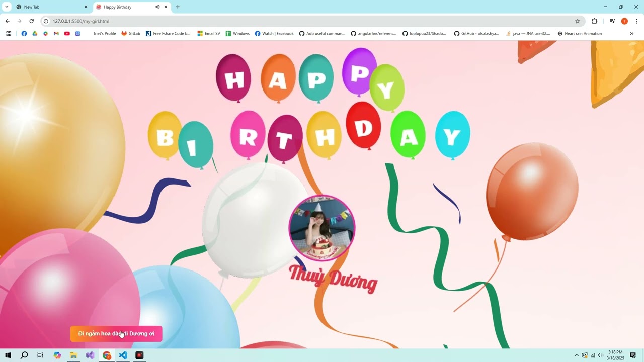Screen dimensions: 644x362
Task: Open the GitHub - afsalashya bookmark
Action: 476,34
